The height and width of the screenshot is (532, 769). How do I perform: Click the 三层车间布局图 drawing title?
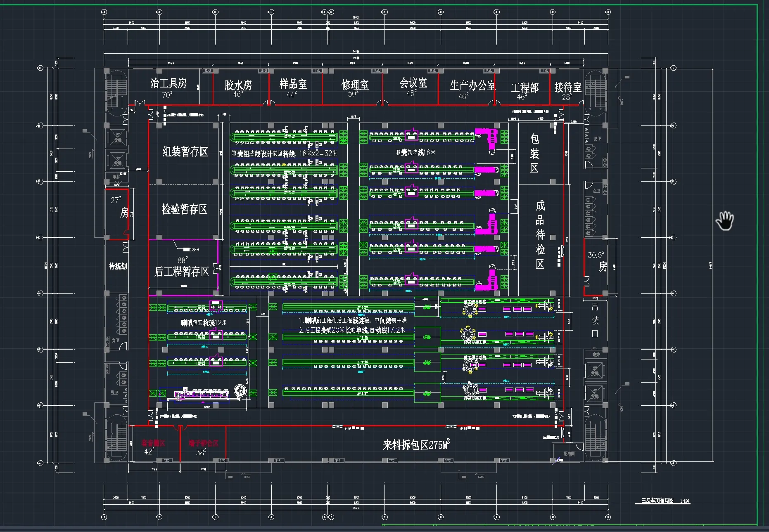(x=657, y=501)
